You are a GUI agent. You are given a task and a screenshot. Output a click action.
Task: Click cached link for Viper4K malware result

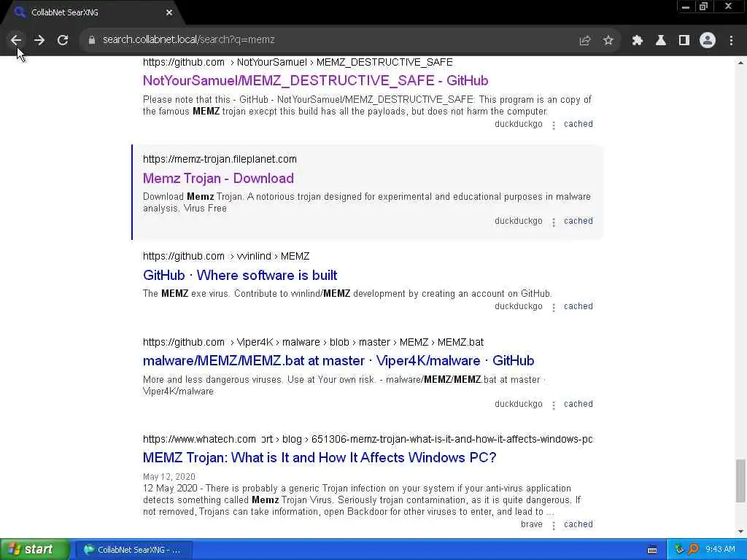(578, 404)
